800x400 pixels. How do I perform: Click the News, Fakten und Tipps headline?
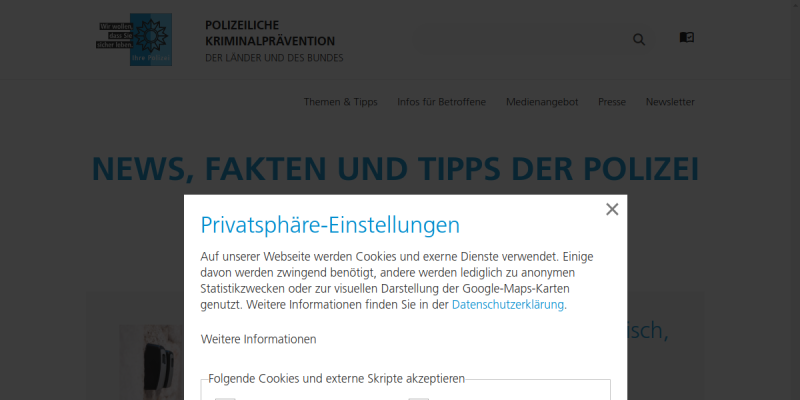pyautogui.click(x=395, y=169)
